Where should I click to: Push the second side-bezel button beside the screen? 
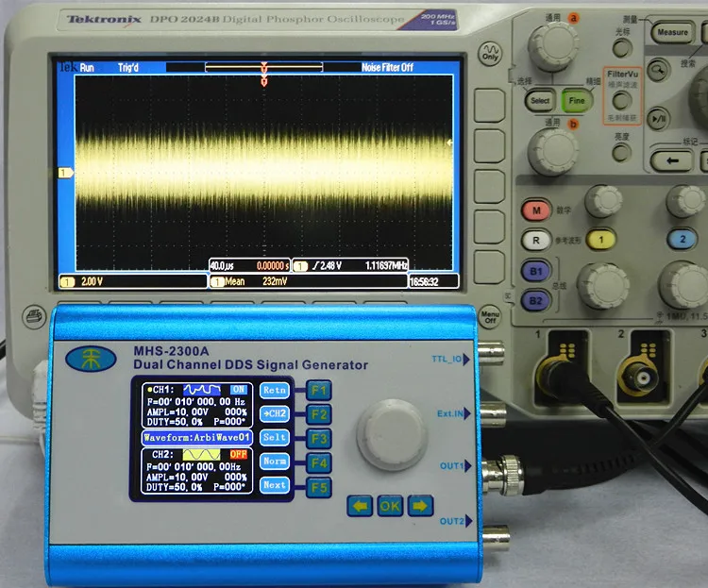click(x=489, y=146)
